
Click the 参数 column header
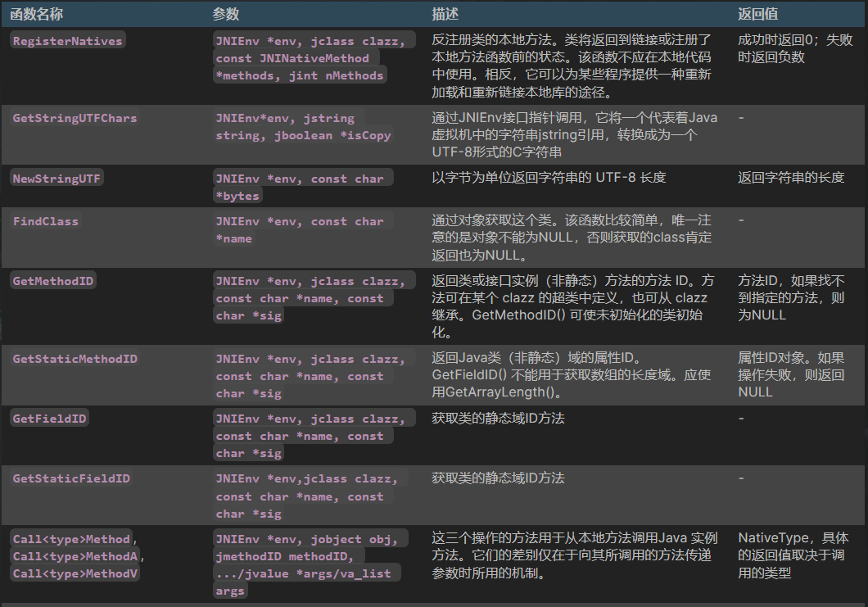226,14
